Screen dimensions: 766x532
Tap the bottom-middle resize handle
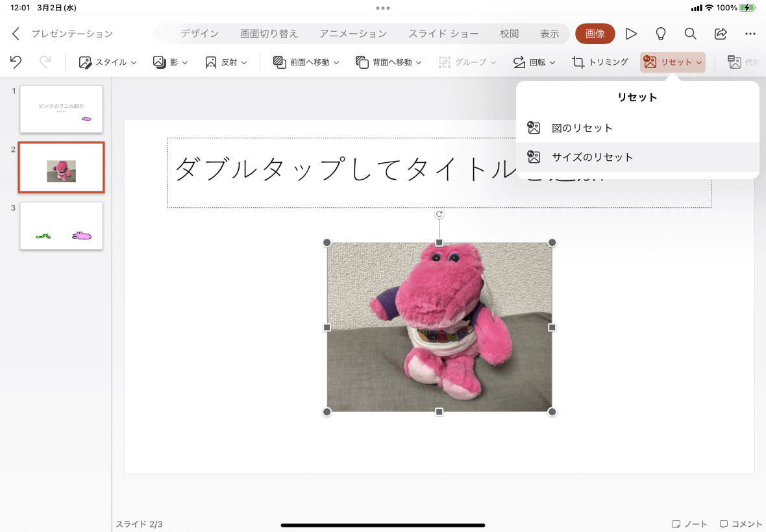pos(439,412)
